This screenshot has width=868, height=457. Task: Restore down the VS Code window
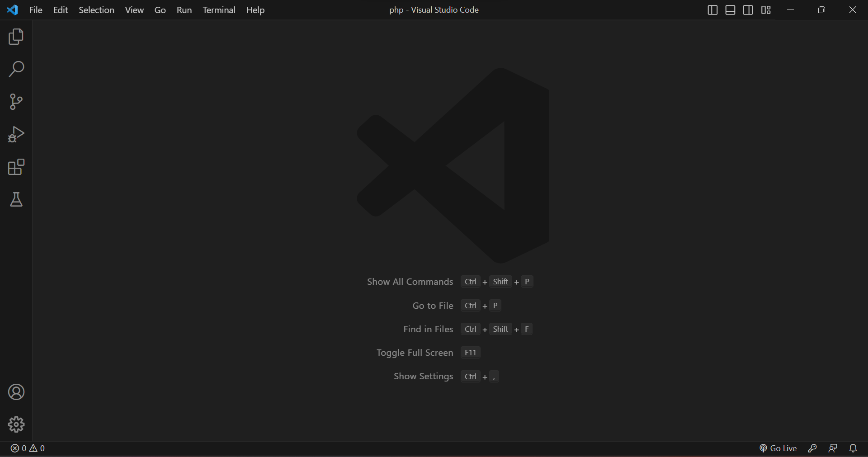821,10
